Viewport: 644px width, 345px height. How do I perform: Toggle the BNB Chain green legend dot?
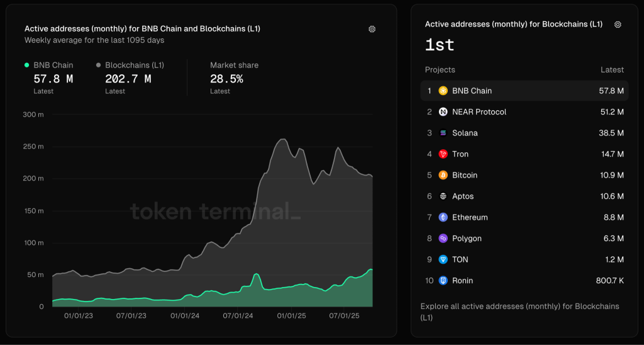click(26, 65)
